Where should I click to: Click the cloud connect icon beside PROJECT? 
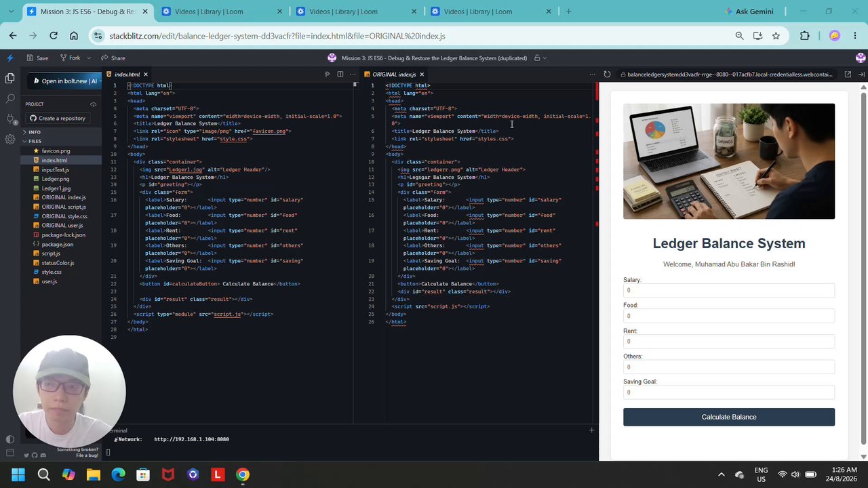93,104
